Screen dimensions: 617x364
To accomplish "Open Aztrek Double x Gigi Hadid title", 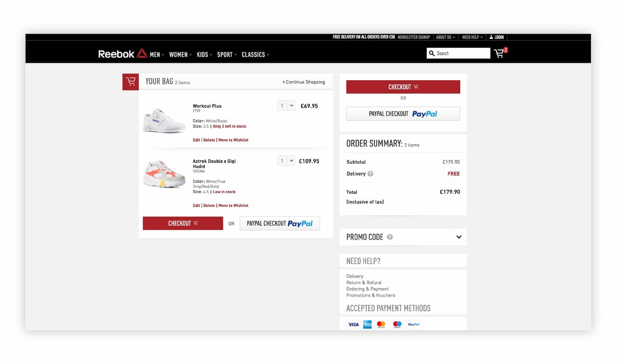I will pyautogui.click(x=214, y=164).
